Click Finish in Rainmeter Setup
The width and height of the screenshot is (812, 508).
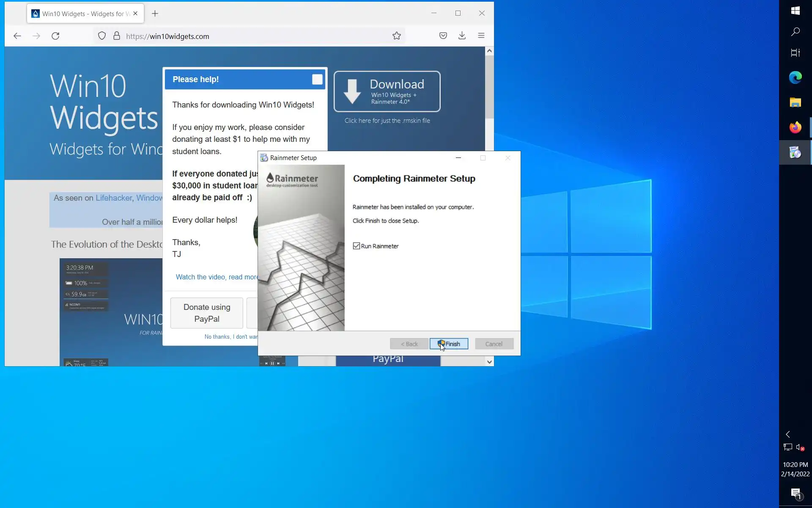tap(449, 344)
